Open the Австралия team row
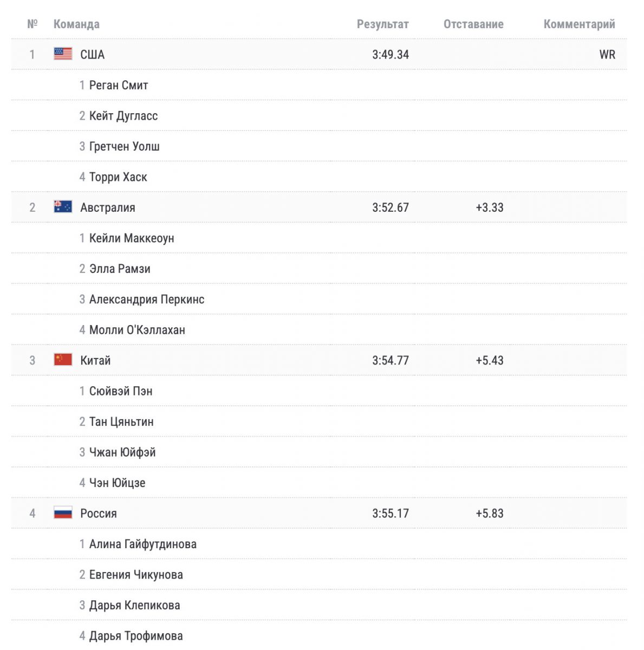This screenshot has width=644, height=650. [319, 207]
